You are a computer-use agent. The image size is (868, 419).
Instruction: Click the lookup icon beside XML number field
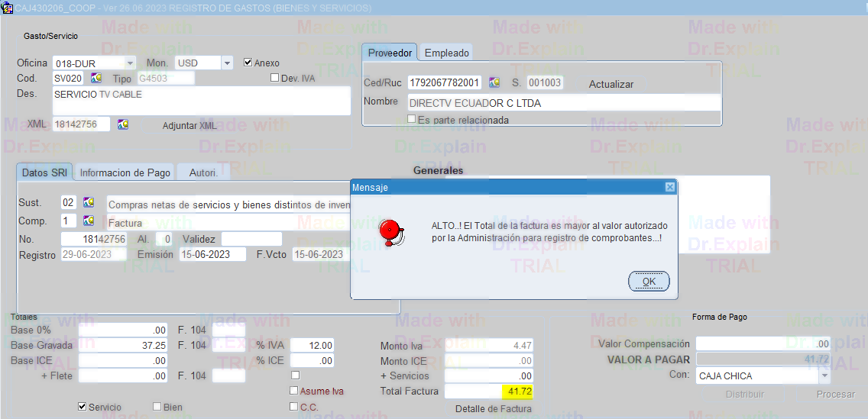coord(123,124)
